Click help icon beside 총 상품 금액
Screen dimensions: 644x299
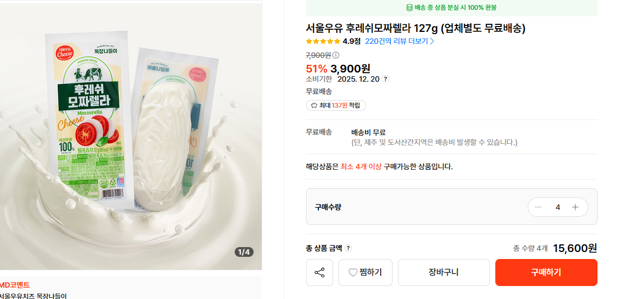pos(348,248)
